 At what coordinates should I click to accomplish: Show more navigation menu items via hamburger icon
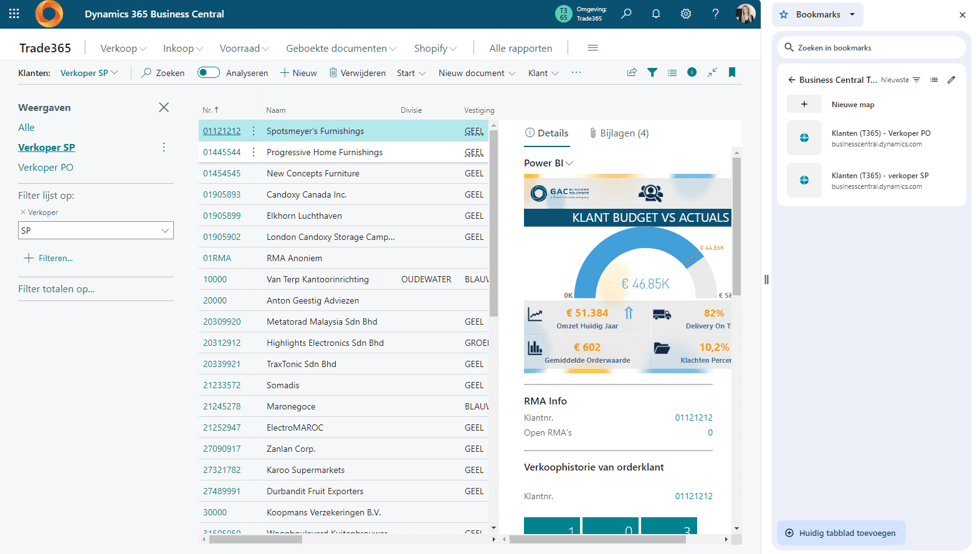coord(593,48)
